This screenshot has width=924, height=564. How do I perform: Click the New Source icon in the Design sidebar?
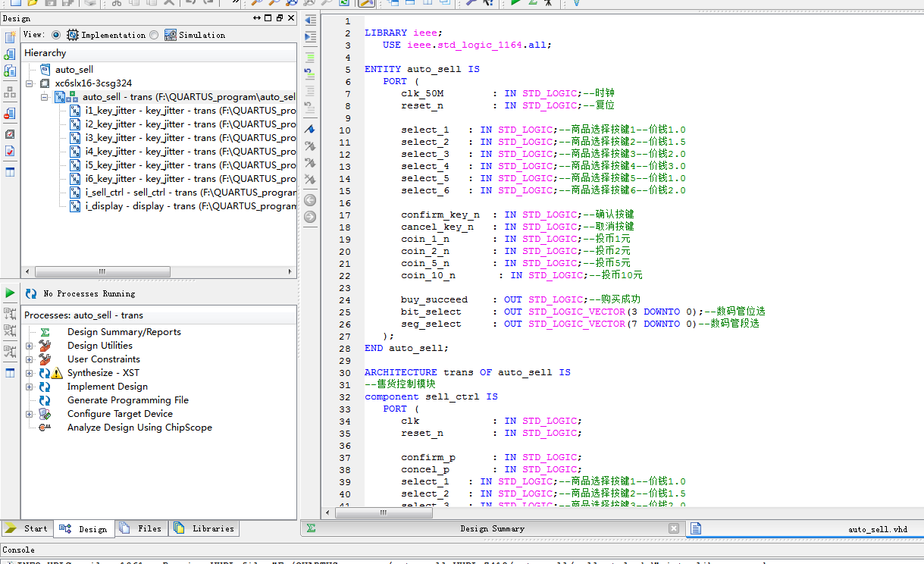(x=10, y=37)
